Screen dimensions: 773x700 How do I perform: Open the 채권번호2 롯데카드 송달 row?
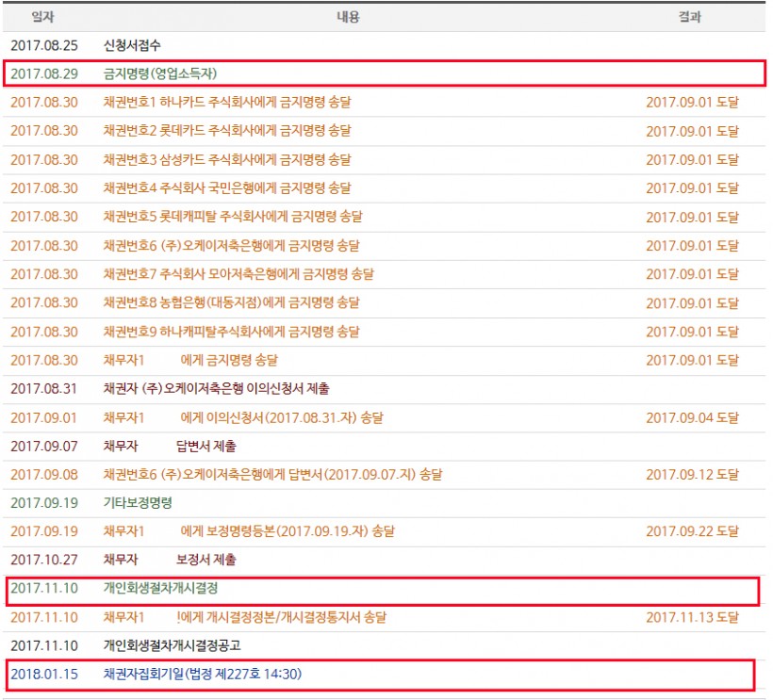[x=385, y=131]
